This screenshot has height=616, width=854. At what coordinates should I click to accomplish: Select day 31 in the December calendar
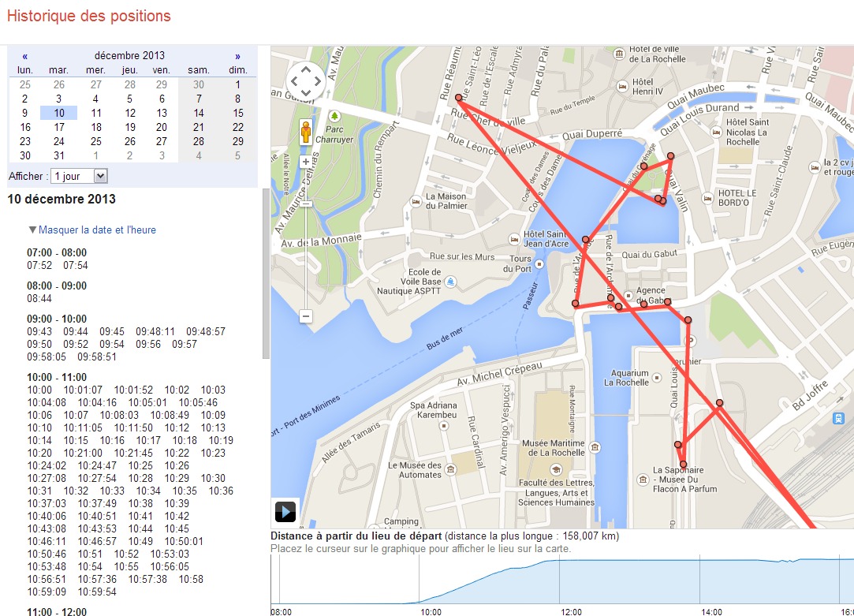(59, 155)
